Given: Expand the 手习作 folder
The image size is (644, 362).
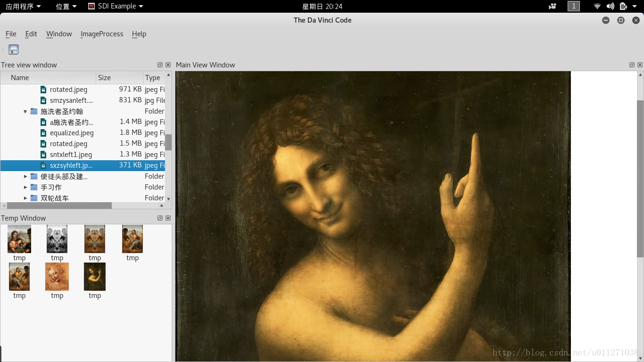Looking at the screenshot, I should (25, 187).
